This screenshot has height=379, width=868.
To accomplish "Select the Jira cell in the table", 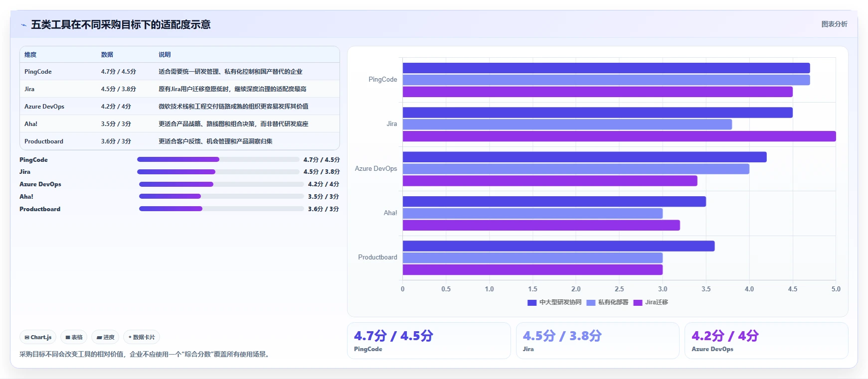I will click(x=29, y=89).
